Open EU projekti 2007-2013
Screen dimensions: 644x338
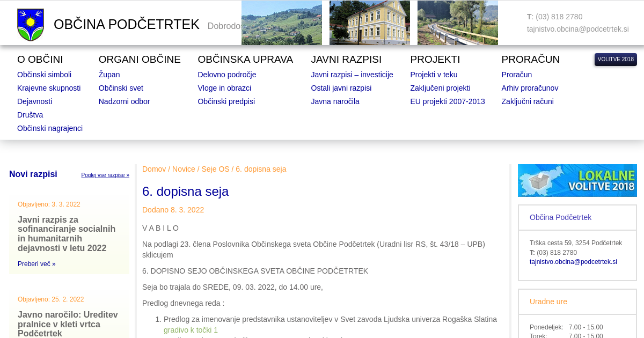(x=447, y=101)
